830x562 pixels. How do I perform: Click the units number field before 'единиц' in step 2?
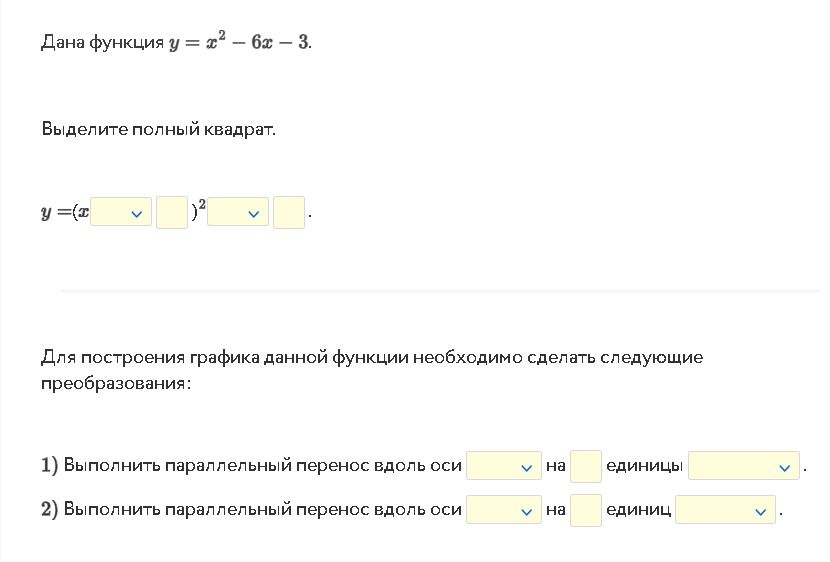[585, 510]
